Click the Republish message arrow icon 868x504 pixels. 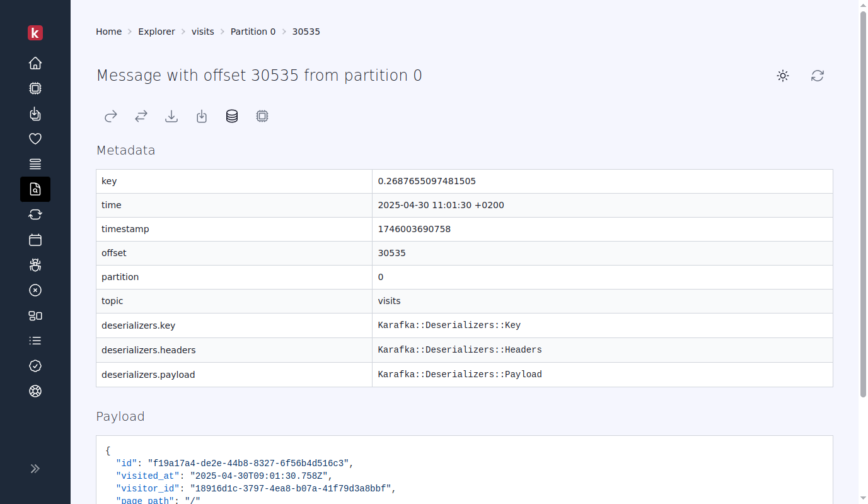110,116
